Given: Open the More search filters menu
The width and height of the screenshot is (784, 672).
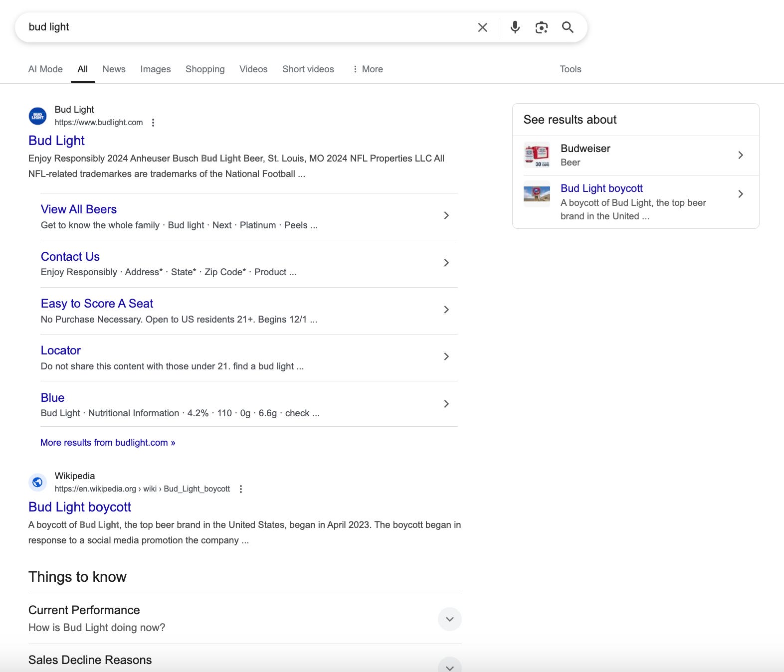Looking at the screenshot, I should pos(368,69).
